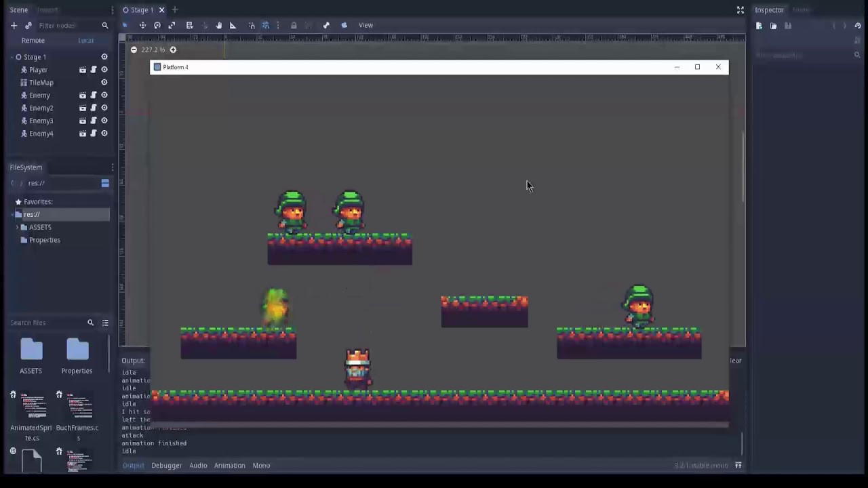Toggle visibility of Enemy4 node

point(104,134)
